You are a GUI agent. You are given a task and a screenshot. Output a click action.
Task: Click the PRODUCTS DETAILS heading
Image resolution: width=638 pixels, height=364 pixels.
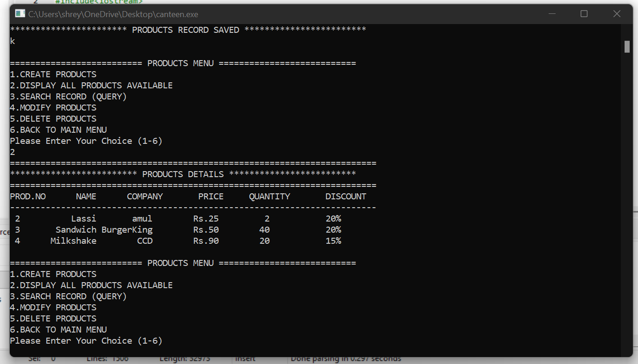(183, 174)
